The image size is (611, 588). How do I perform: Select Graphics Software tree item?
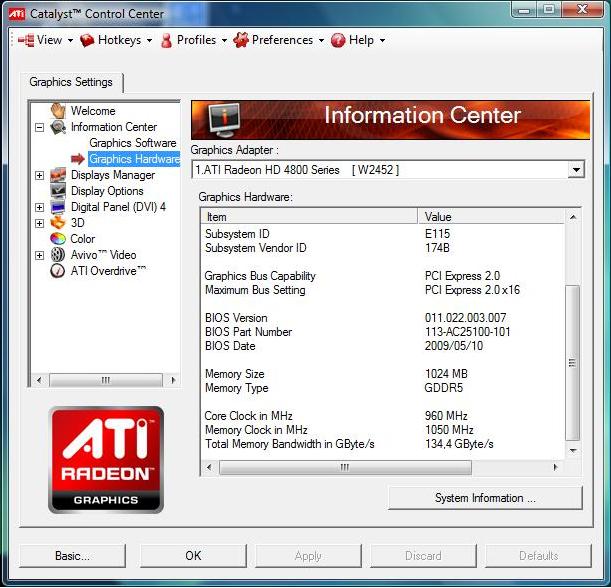pos(132,143)
